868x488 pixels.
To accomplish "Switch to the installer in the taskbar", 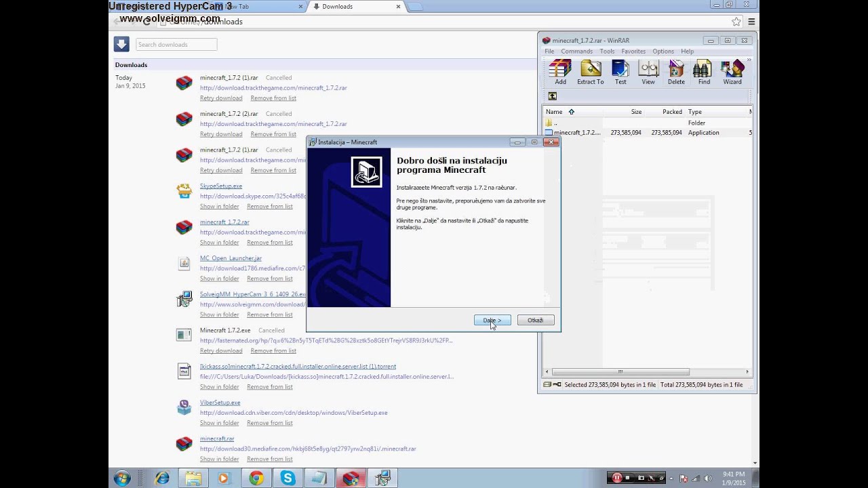I will click(x=382, y=479).
